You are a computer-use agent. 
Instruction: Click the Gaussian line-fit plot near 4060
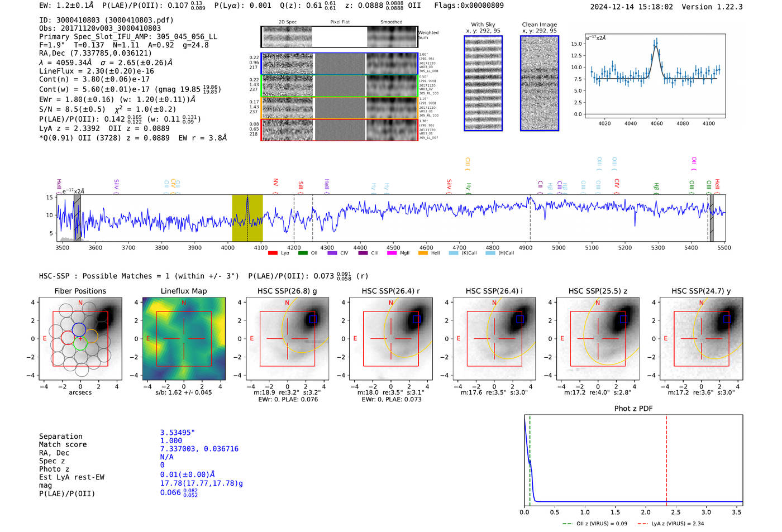pyautogui.click(x=655, y=76)
